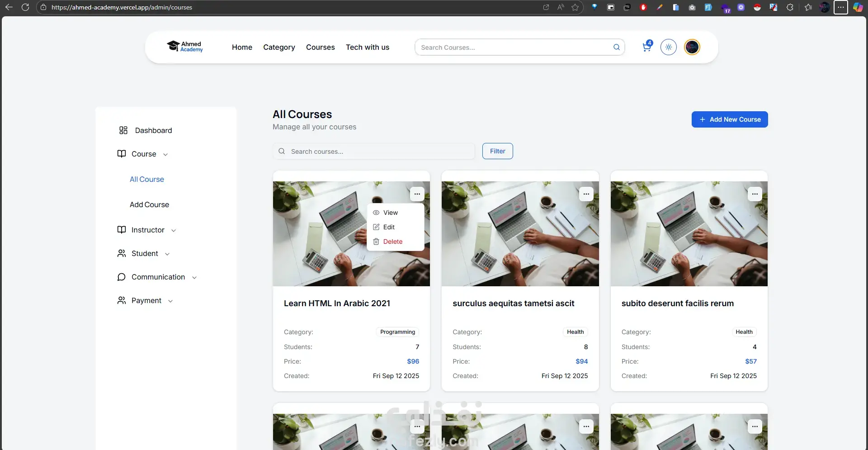
Task: Go to Home in navigation bar
Action: tap(242, 47)
